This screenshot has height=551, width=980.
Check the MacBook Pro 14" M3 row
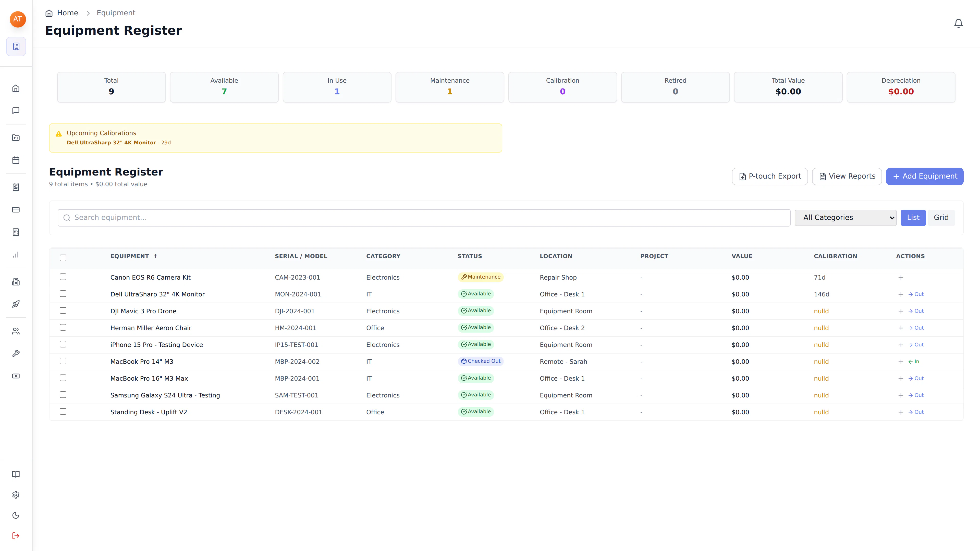tap(63, 361)
